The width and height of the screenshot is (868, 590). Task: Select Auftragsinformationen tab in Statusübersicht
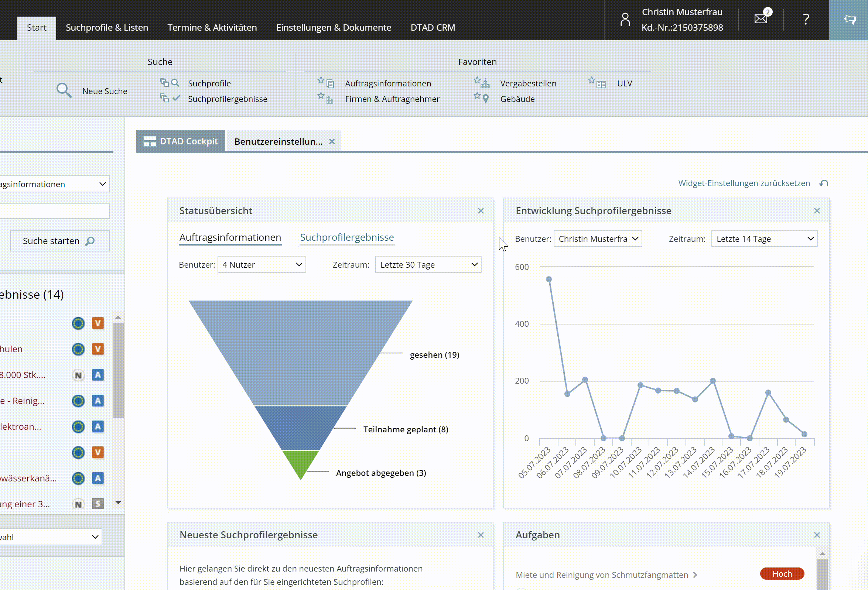(x=230, y=237)
